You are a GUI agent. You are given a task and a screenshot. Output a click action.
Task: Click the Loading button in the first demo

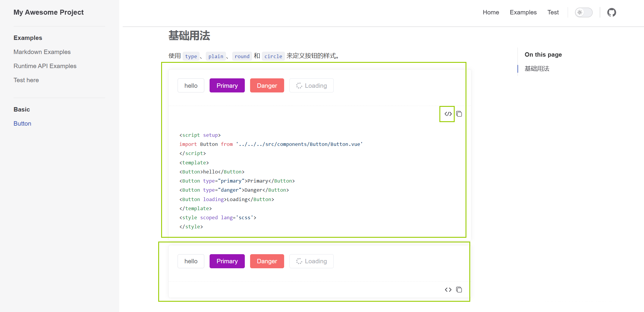coord(311,85)
